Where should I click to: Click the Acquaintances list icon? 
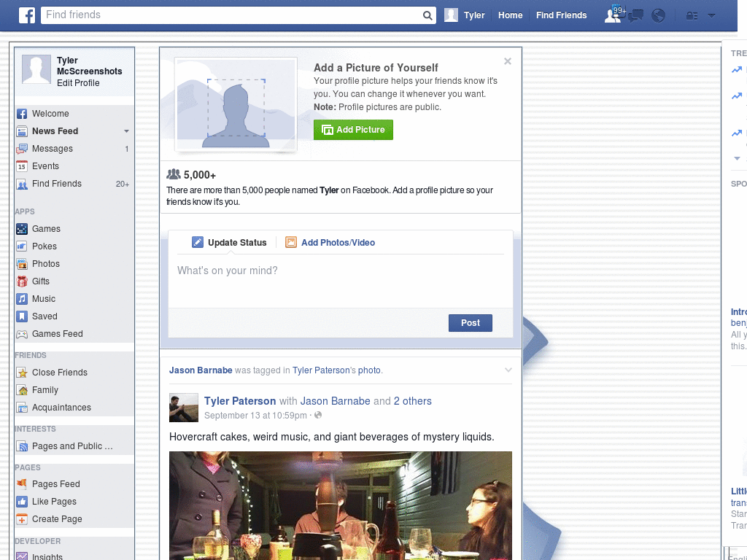tap(22, 408)
